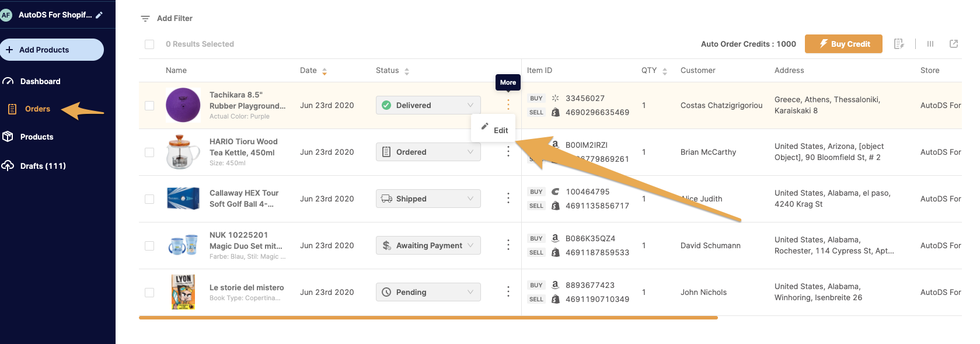Click the Item ID column header
The image size is (980, 344).
(x=539, y=70)
